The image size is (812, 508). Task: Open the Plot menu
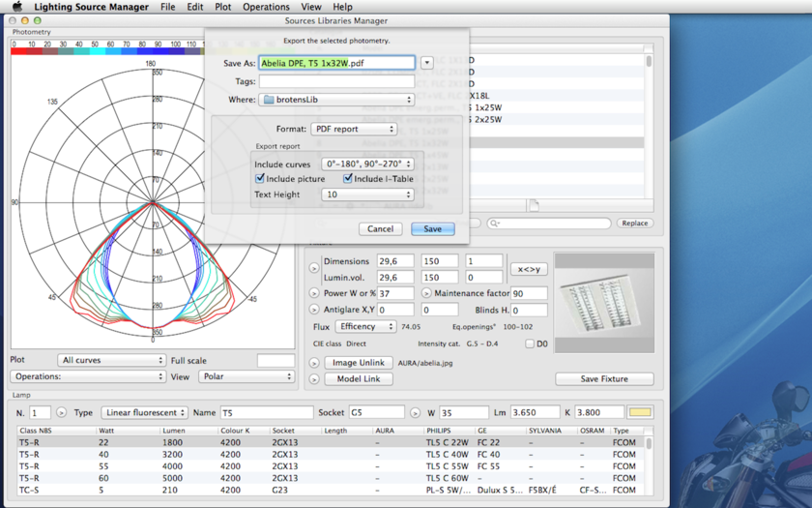(223, 7)
